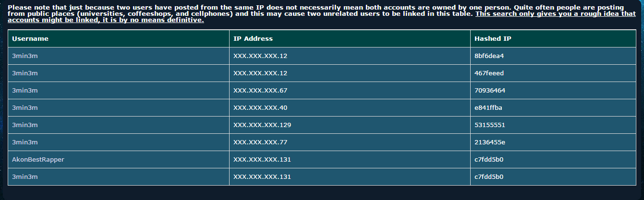Click the IP Address column header

pos(253,38)
